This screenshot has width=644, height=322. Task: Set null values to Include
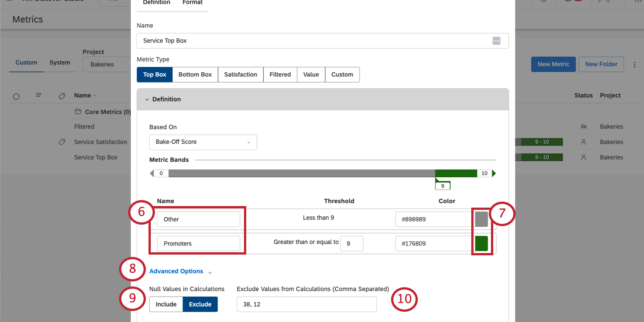click(x=166, y=304)
